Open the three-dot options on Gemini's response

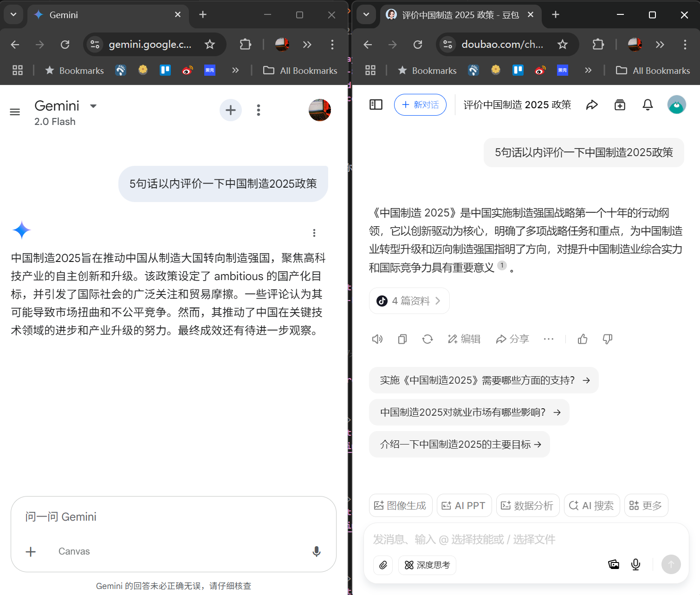tap(314, 233)
